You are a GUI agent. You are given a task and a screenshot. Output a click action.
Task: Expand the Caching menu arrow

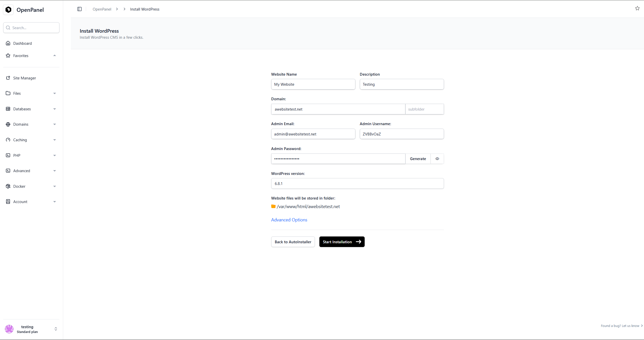(x=55, y=140)
